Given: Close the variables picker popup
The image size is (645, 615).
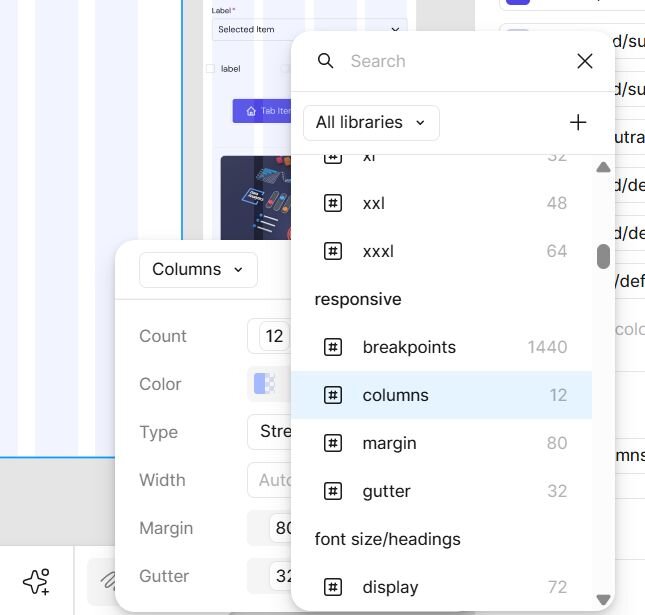Looking at the screenshot, I should click(x=585, y=61).
